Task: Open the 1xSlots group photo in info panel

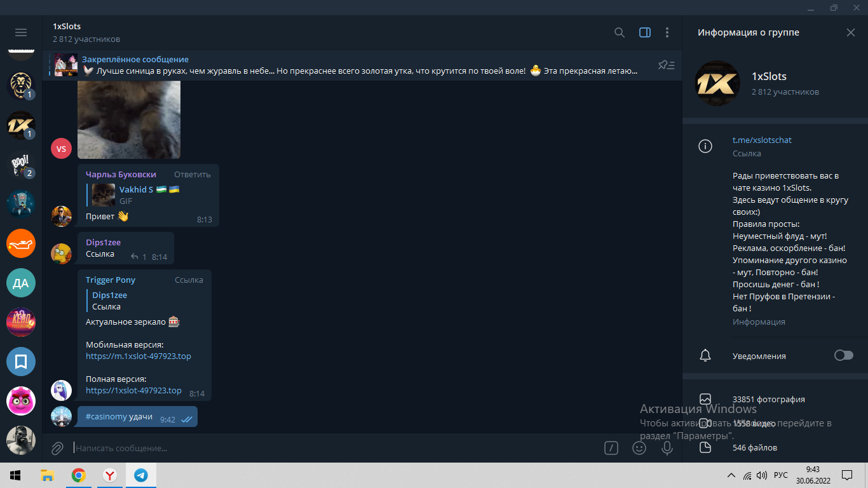Action: [x=718, y=83]
